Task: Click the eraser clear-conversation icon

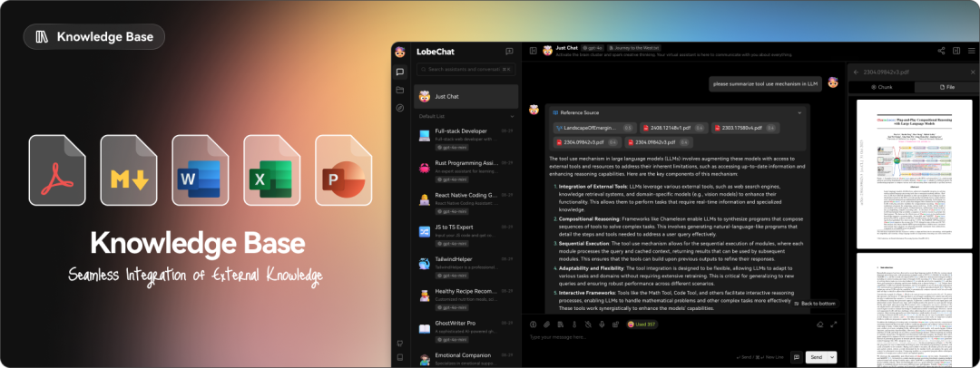Action: tap(820, 324)
